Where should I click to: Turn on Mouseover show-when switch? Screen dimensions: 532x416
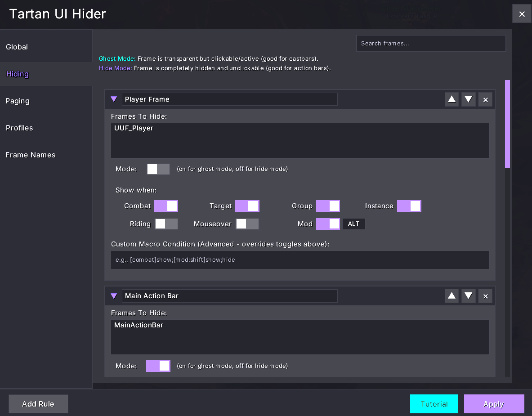247,224
